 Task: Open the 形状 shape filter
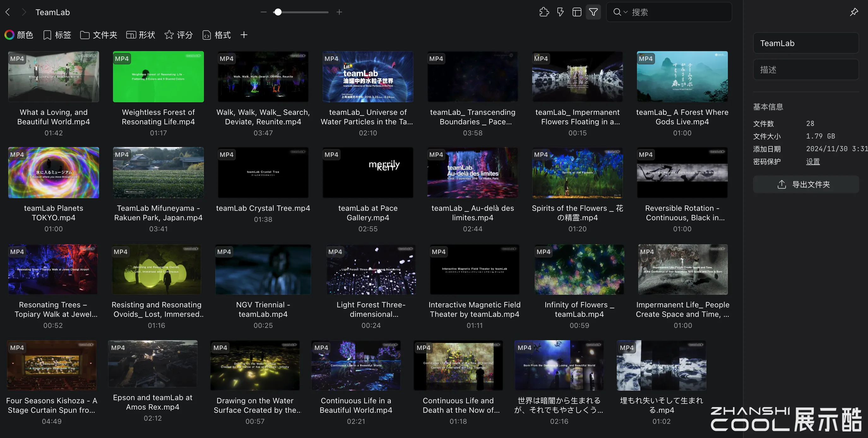[140, 35]
